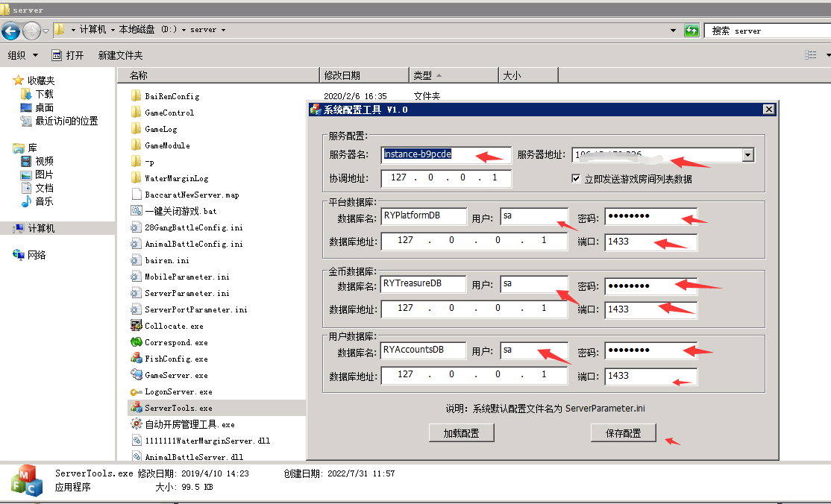831x504 pixels.
Task: Select 28GangBattleConfig.ini file icon
Action: [137, 227]
